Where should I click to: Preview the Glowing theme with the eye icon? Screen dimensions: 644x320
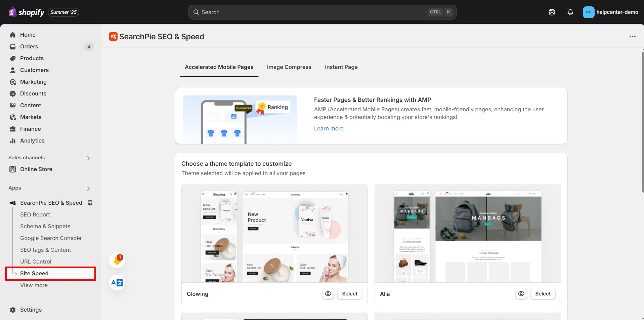tap(328, 293)
